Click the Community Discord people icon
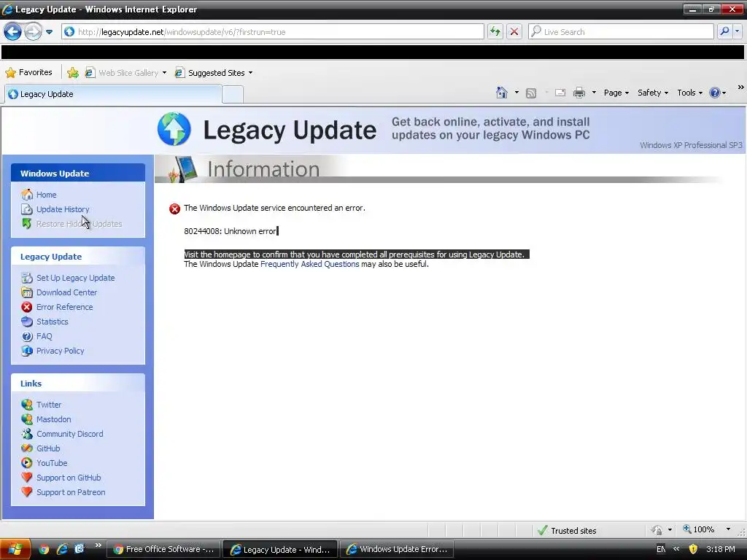This screenshot has width=747, height=560. [27, 434]
